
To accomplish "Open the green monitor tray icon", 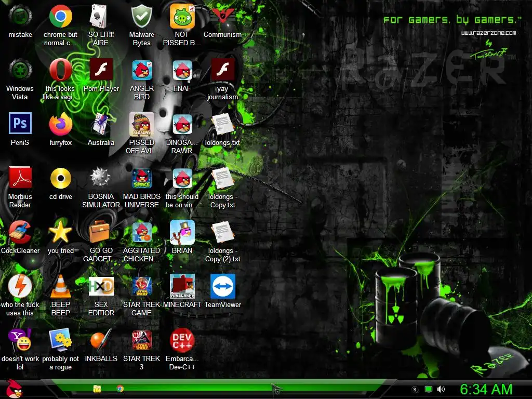I will (429, 390).
